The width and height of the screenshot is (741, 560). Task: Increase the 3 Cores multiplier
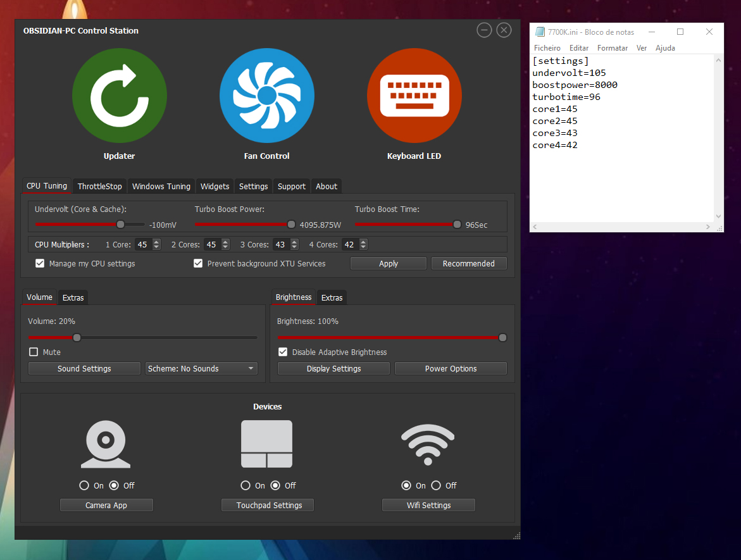coord(294,242)
